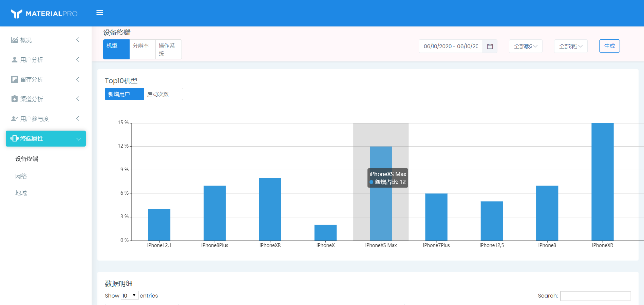The height and width of the screenshot is (305, 644).
Task: Click the iPhone7Plus axis label
Action: [436, 245]
